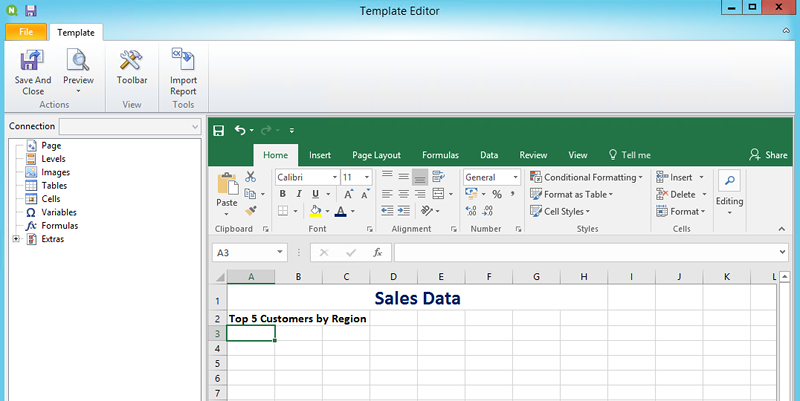Select the Variables tree item
800x401 pixels.
click(58, 212)
